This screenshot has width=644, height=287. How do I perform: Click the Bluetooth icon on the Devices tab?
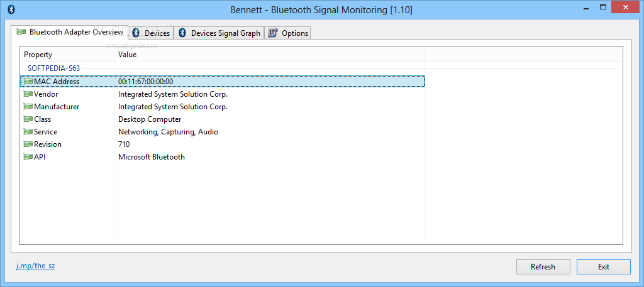[x=136, y=33]
